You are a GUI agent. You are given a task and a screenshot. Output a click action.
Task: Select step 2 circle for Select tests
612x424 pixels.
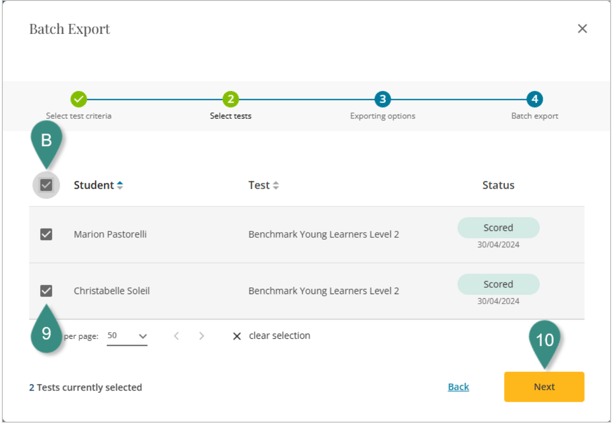[x=231, y=99]
